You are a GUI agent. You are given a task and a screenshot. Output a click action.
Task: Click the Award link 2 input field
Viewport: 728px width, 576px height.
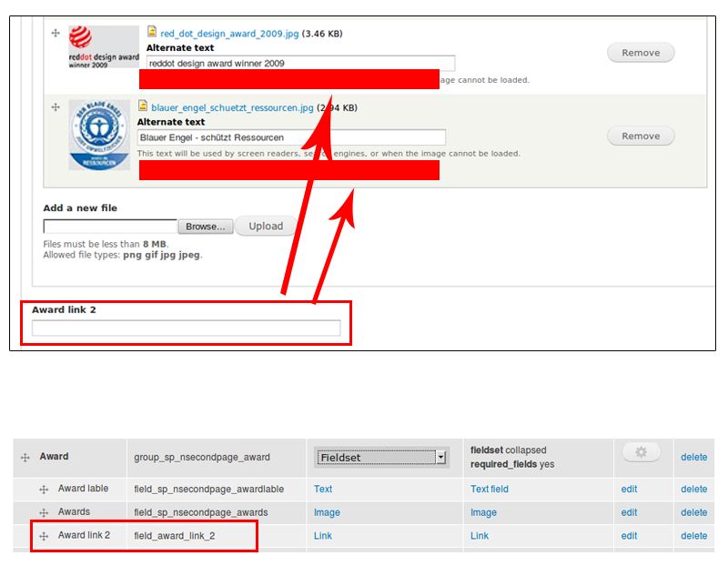coord(187,328)
